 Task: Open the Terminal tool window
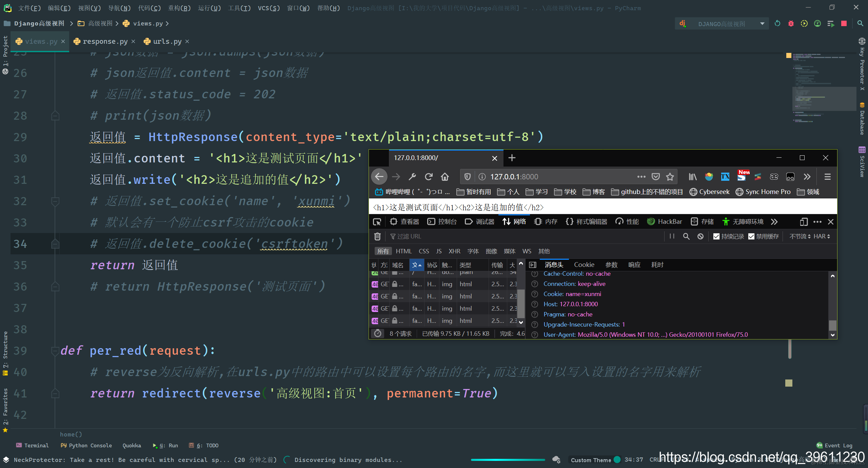pyautogui.click(x=33, y=445)
